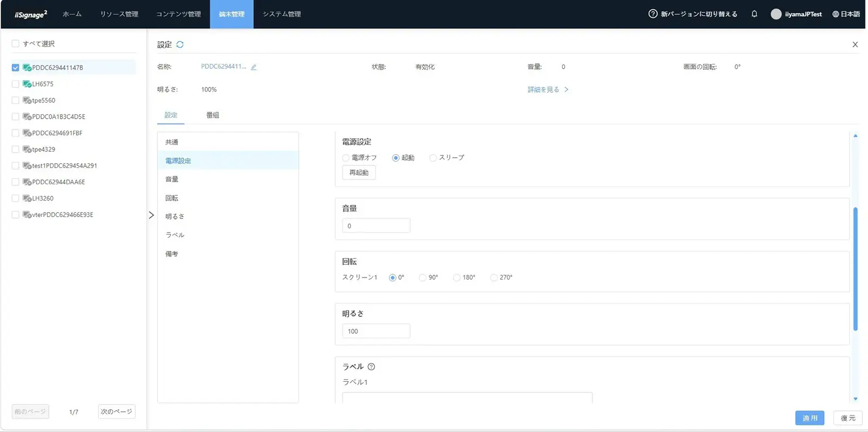The image size is (868, 432).
Task: Click scroll up arrow in settings area
Action: (x=856, y=136)
